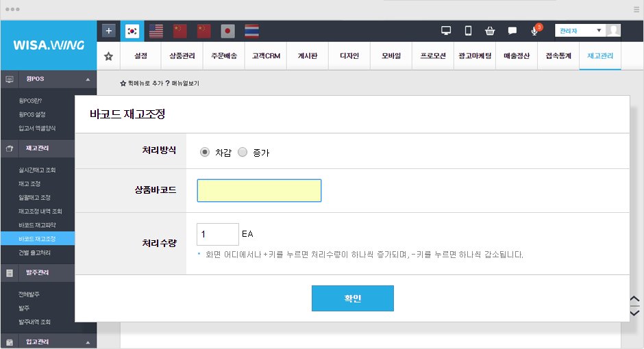Click the plus add button in top bar
The image size is (644, 349).
click(x=108, y=31)
